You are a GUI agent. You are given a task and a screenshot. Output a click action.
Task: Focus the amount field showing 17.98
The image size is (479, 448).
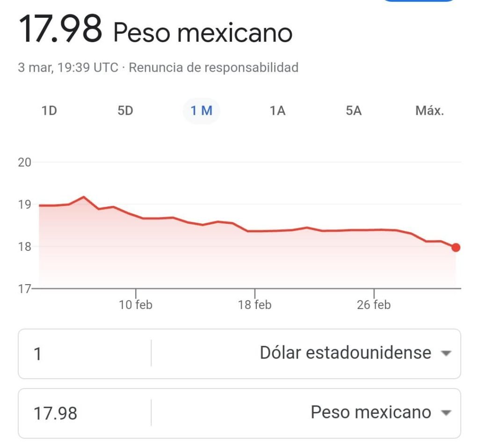point(84,413)
